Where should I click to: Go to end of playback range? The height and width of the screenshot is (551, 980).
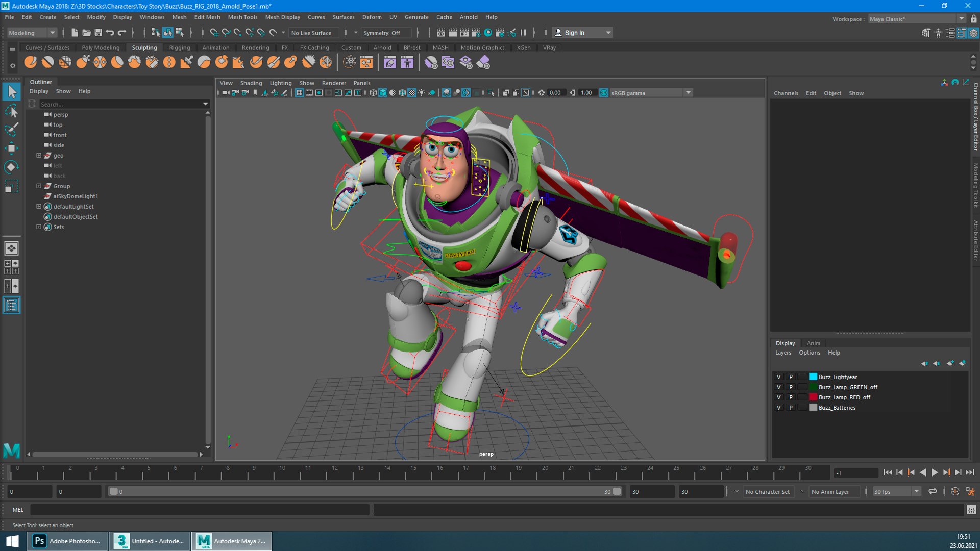click(x=970, y=473)
